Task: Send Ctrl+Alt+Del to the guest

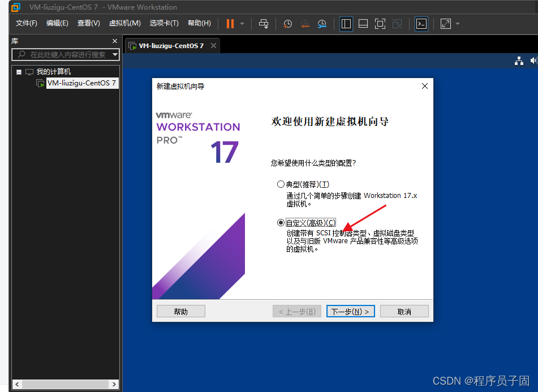Action: click(x=264, y=24)
